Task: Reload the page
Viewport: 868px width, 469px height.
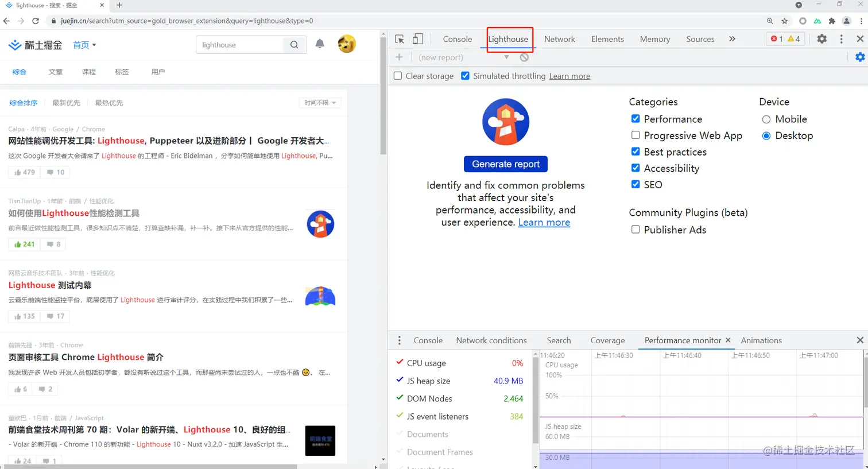Action: coord(36,21)
